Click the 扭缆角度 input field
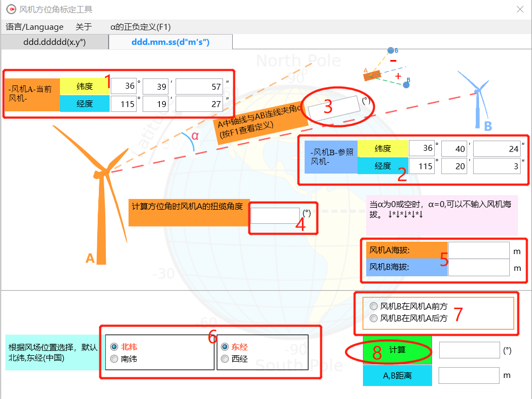The height and width of the screenshot is (399, 532). coord(275,216)
